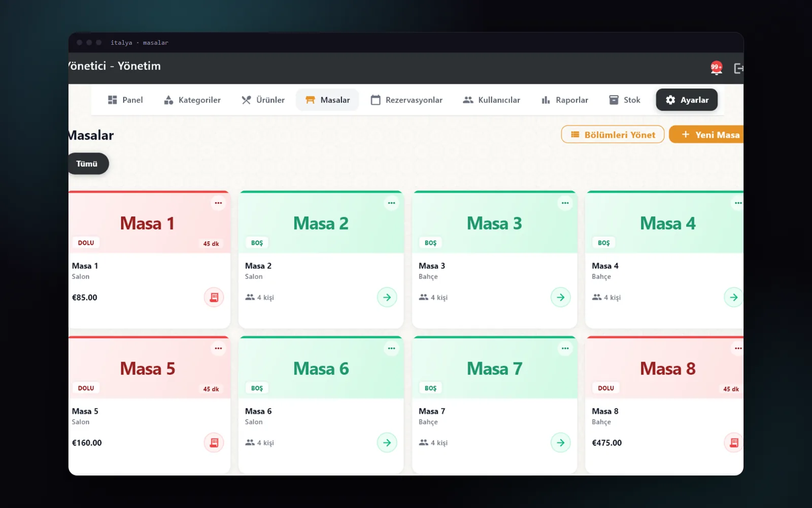
Task: Open the three-dot menu on Masa 6
Action: 391,348
